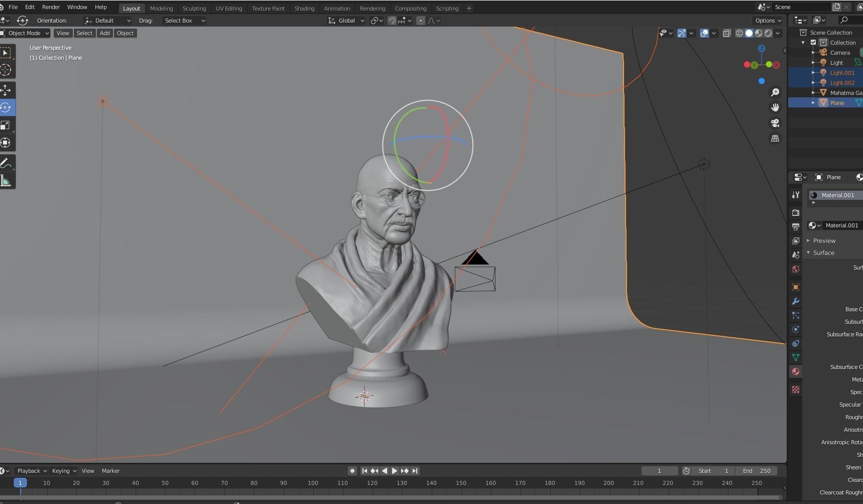Switch to solid viewport shading

pos(749,33)
